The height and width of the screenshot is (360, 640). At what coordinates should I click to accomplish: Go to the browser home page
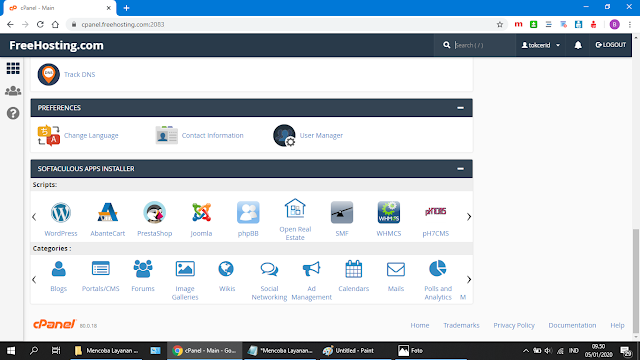click(55, 24)
